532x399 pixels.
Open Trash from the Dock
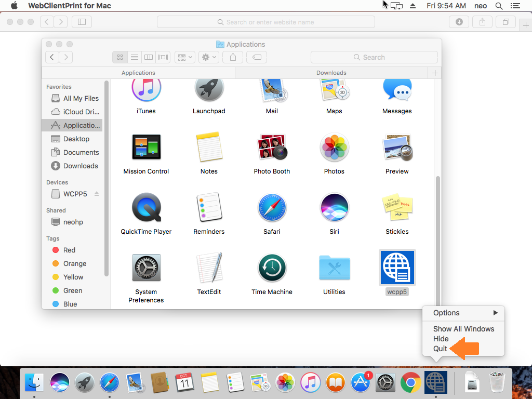(x=497, y=382)
